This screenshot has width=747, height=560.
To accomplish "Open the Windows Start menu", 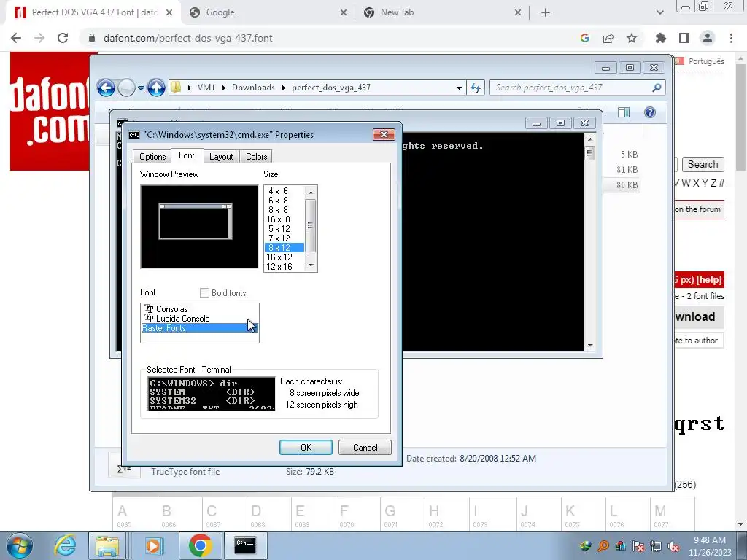I will 19,545.
